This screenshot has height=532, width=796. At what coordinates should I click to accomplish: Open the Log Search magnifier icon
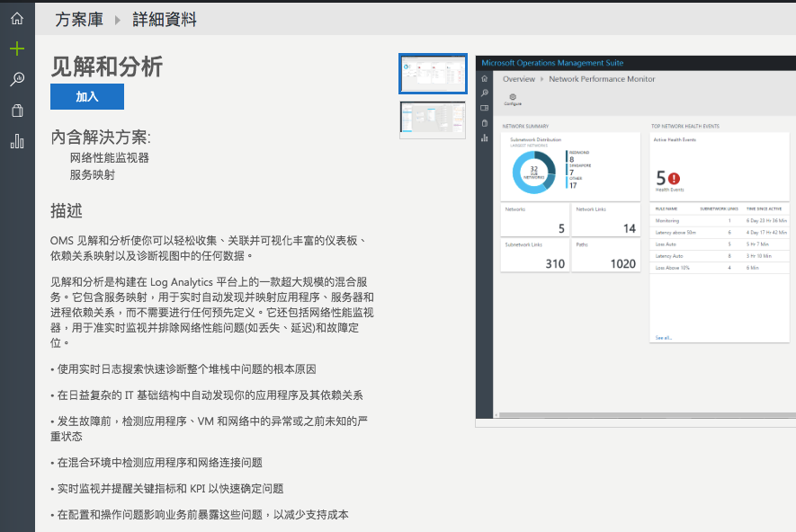[17, 79]
